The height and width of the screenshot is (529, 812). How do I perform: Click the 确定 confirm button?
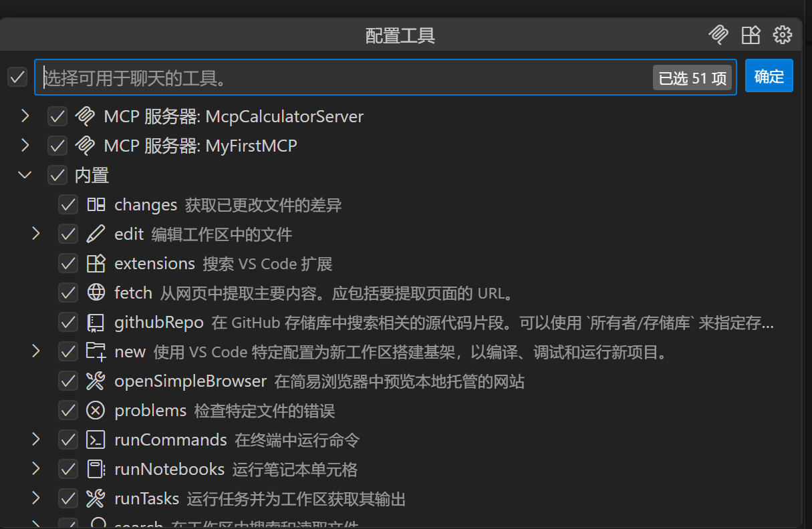(x=769, y=76)
